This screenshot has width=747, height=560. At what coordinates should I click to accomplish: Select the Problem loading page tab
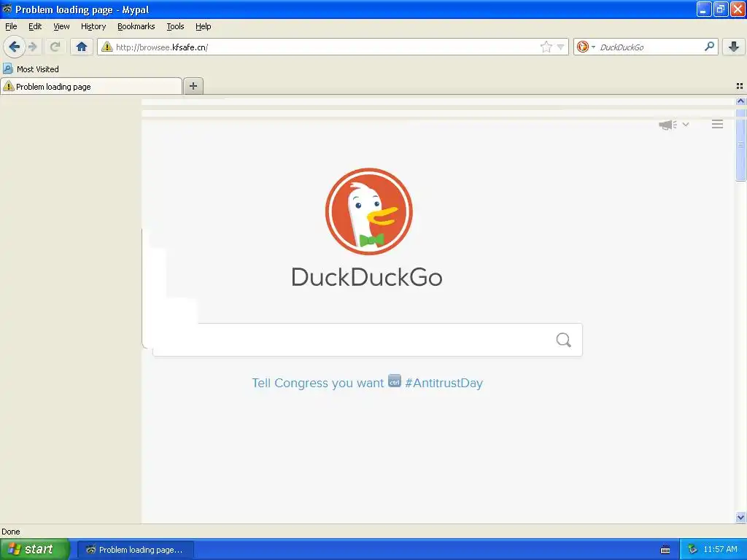pos(91,86)
